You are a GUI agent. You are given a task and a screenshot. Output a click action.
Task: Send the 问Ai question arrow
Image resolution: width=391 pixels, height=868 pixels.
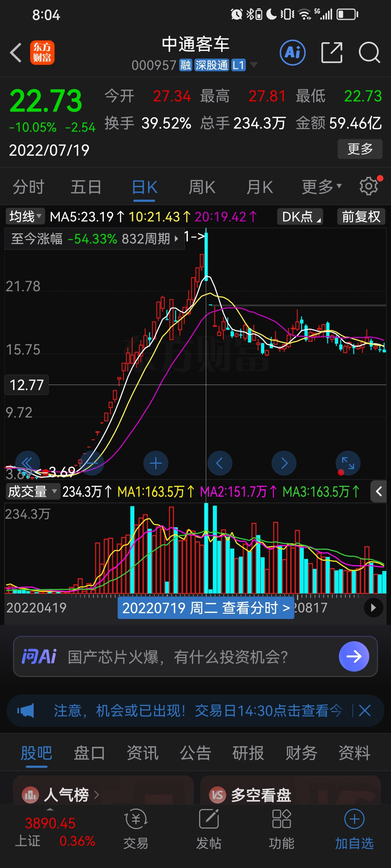coord(354,656)
